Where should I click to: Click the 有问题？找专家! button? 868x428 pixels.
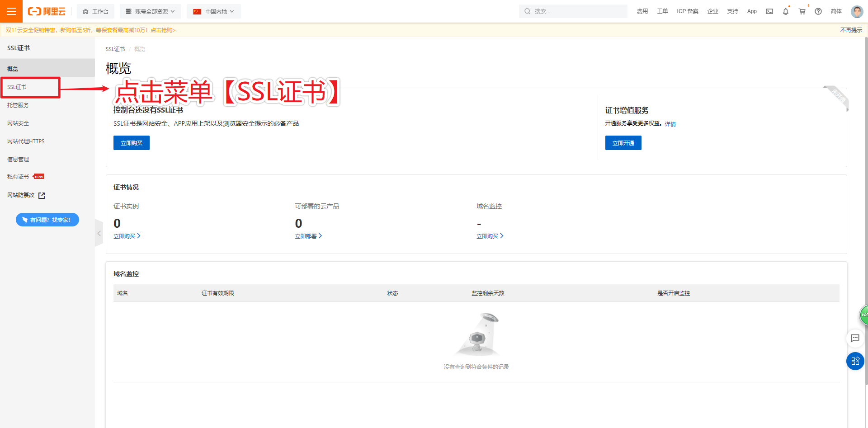(x=47, y=220)
